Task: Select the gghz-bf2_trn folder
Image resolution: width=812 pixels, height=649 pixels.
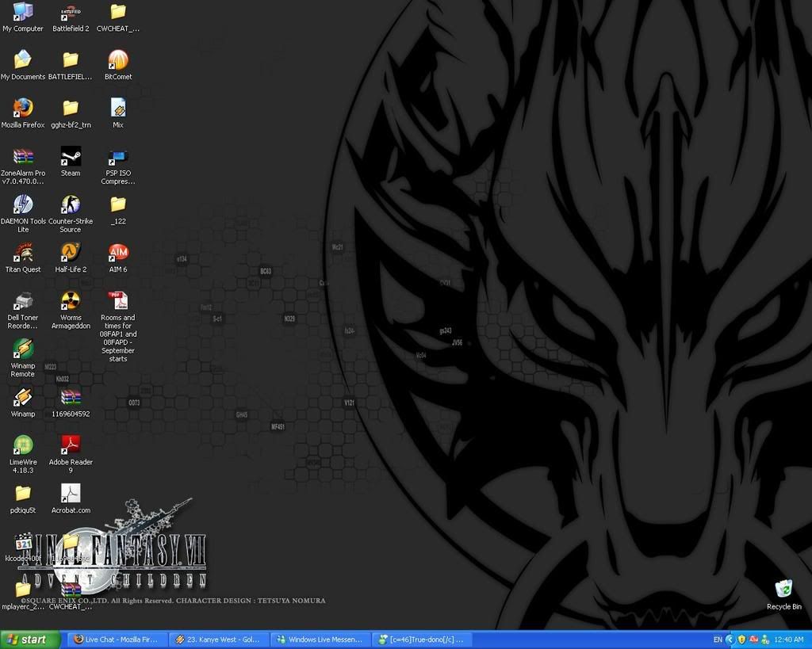Action: coord(71,108)
